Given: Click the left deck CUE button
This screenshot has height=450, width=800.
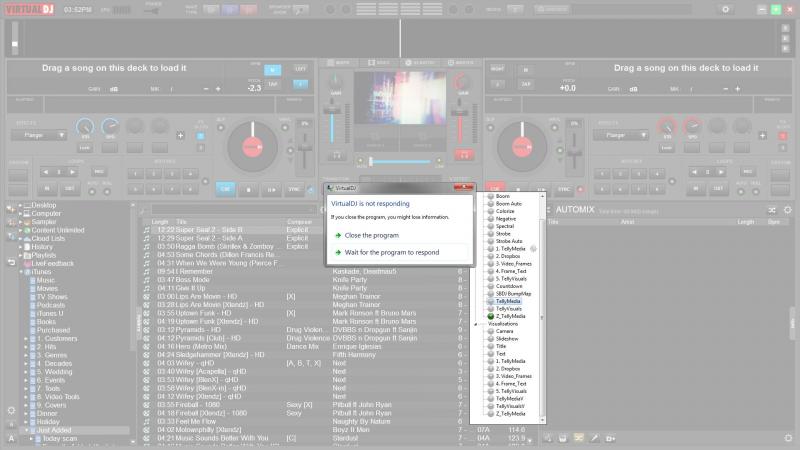Looking at the screenshot, I should pyautogui.click(x=226, y=189).
